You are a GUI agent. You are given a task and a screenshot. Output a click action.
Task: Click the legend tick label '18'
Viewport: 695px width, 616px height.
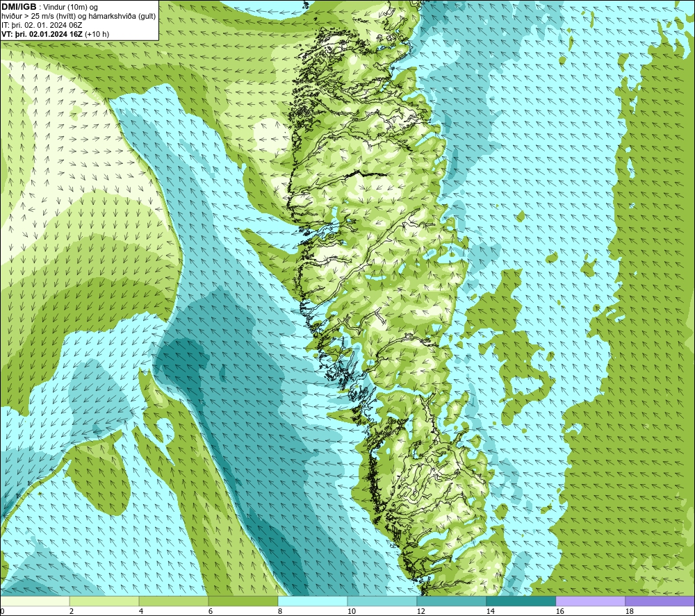coord(629,612)
